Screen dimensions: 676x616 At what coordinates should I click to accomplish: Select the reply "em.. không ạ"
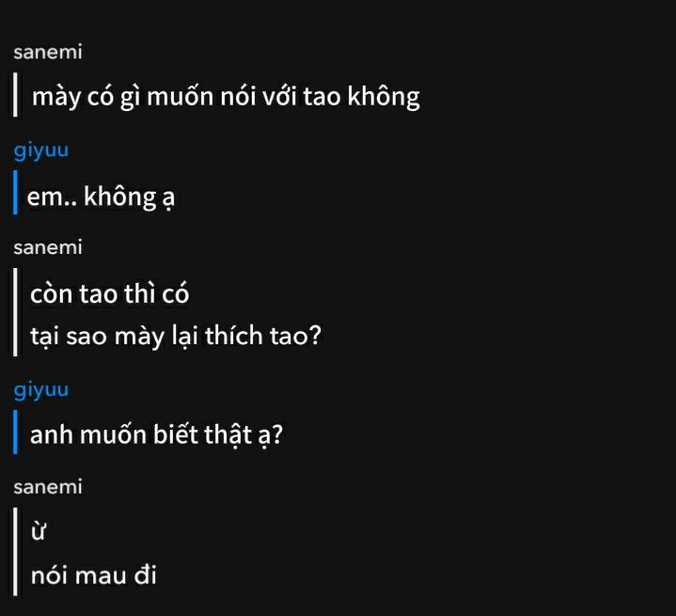coord(101,197)
